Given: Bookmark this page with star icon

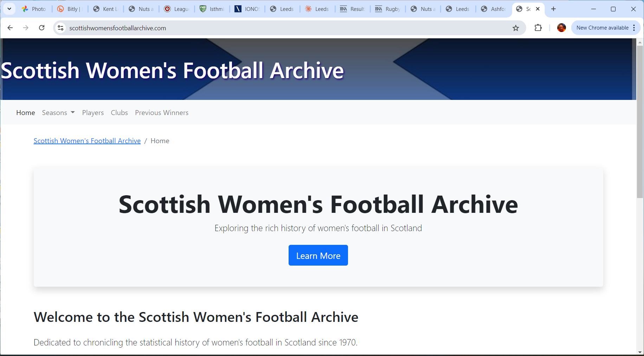Looking at the screenshot, I should pyautogui.click(x=515, y=28).
